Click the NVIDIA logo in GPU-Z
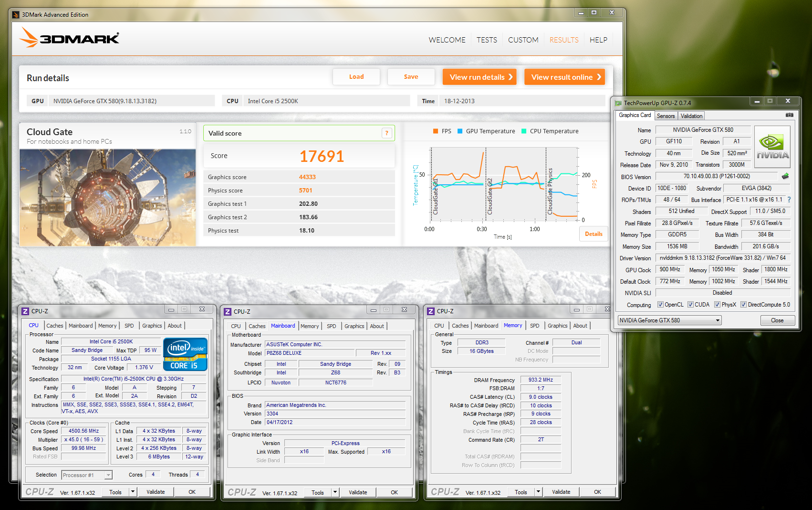Image resolution: width=812 pixels, height=510 pixels. coord(772,147)
